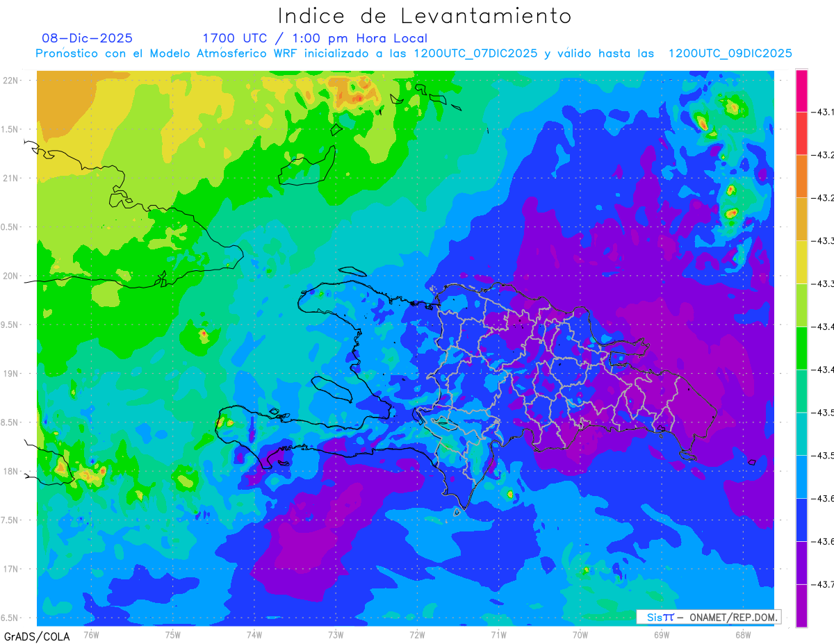This screenshot has width=834, height=644.
Task: Click the '73W' longitude label
Action: tap(336, 634)
